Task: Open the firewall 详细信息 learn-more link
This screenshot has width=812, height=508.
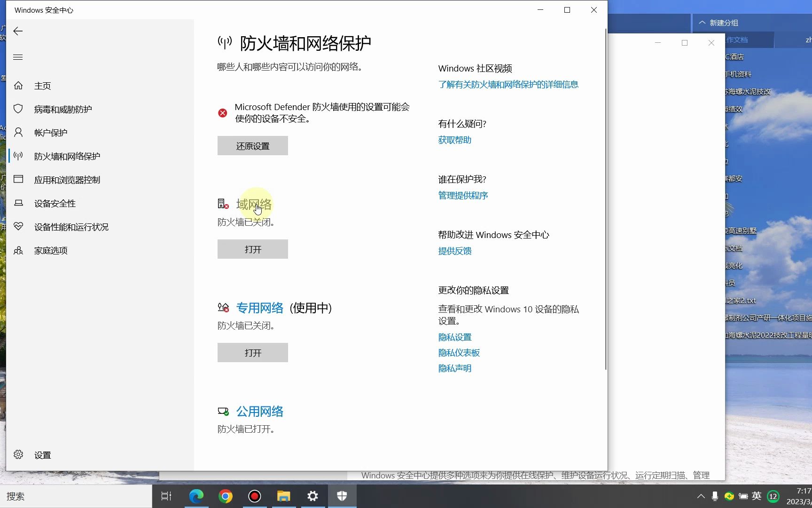Action: point(508,84)
